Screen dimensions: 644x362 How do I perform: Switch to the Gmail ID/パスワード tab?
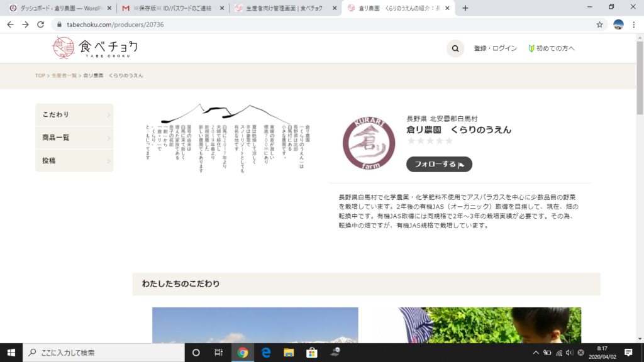(173, 8)
